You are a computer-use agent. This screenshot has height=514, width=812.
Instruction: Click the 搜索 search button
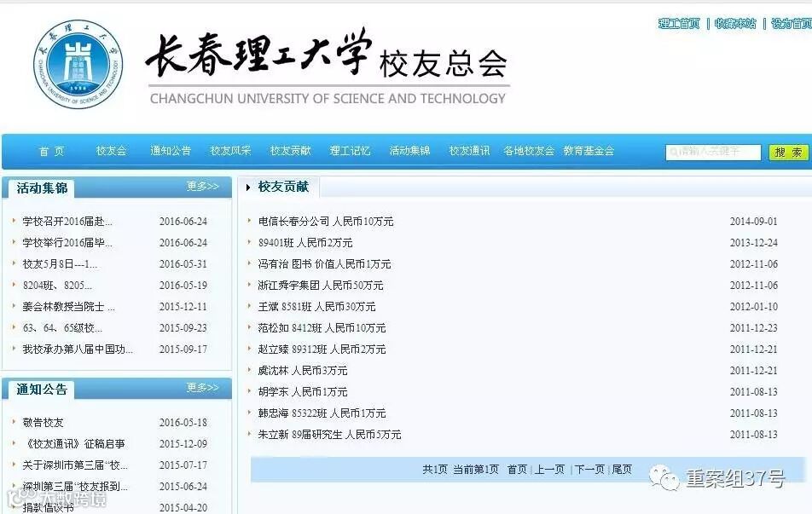point(788,152)
